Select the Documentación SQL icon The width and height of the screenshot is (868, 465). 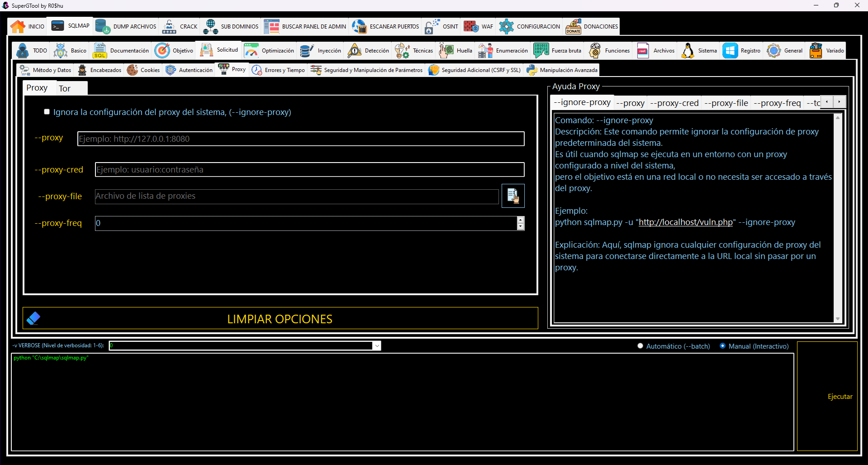pyautogui.click(x=100, y=51)
